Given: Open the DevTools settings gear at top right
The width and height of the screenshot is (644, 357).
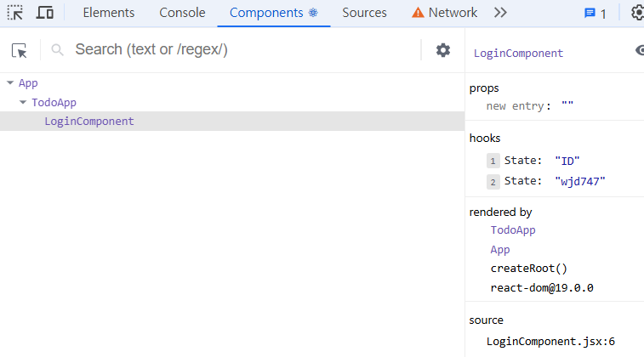Looking at the screenshot, I should (x=637, y=13).
